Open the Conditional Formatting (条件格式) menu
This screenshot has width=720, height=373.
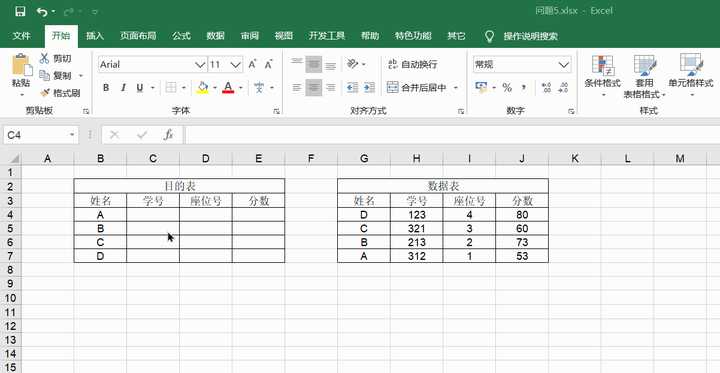[602, 76]
